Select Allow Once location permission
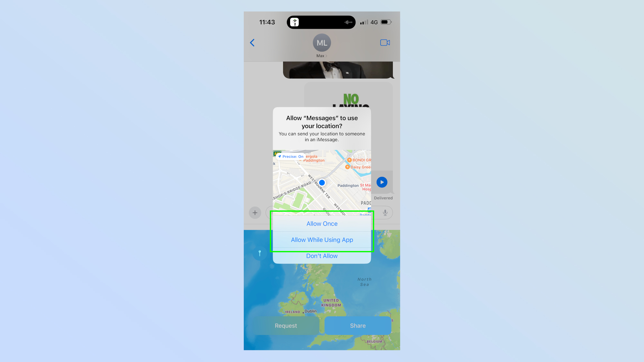Viewport: 644px width, 362px height. pos(322,223)
